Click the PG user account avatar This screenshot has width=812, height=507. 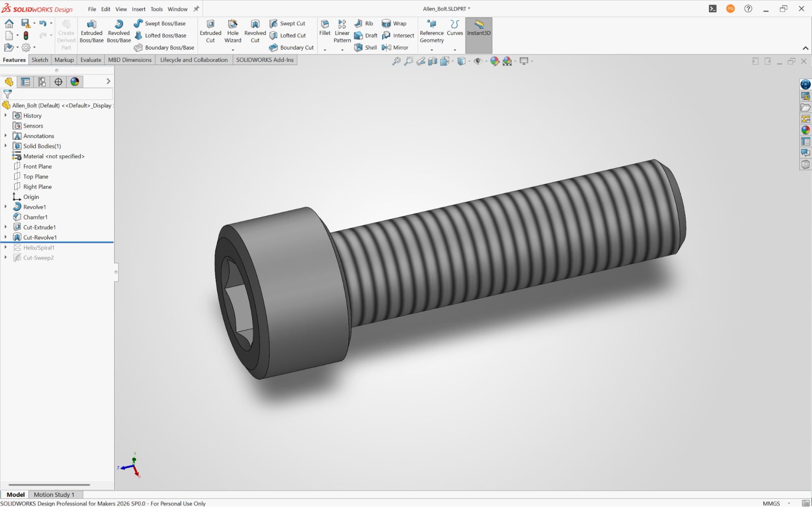click(x=730, y=9)
